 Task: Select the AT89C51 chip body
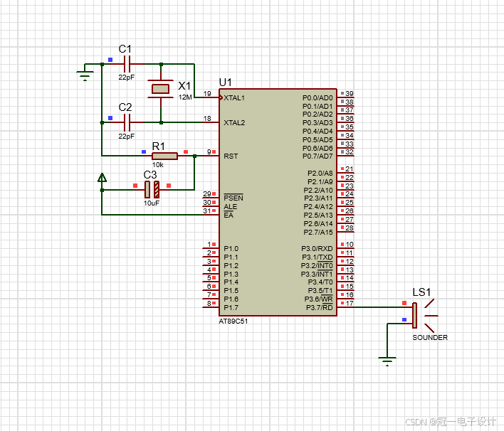coord(278,202)
